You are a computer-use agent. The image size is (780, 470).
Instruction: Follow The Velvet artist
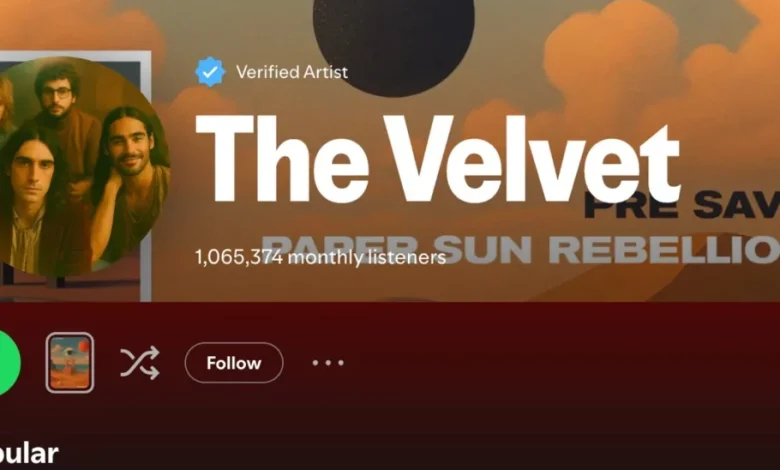click(234, 363)
